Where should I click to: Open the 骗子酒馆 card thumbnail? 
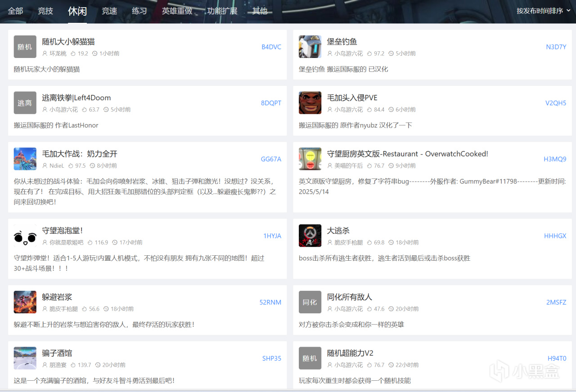pos(25,358)
